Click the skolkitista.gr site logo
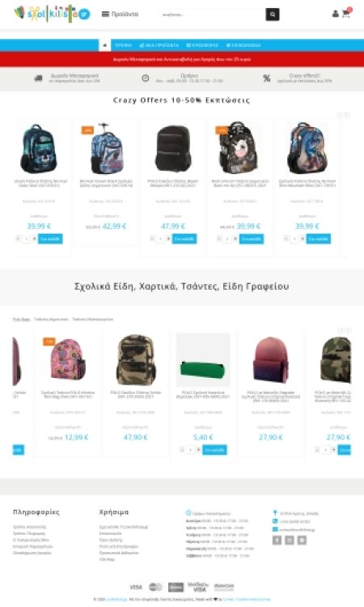 [x=52, y=14]
